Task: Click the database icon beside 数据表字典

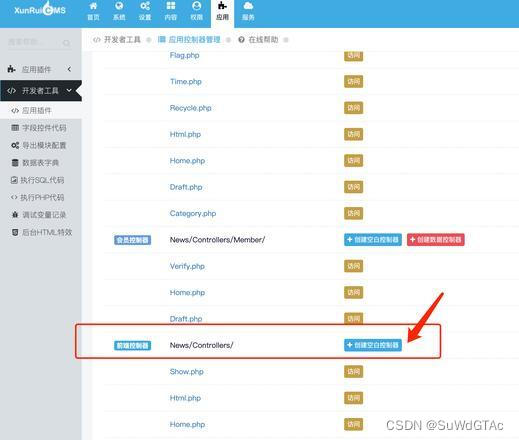Action: pos(15,163)
